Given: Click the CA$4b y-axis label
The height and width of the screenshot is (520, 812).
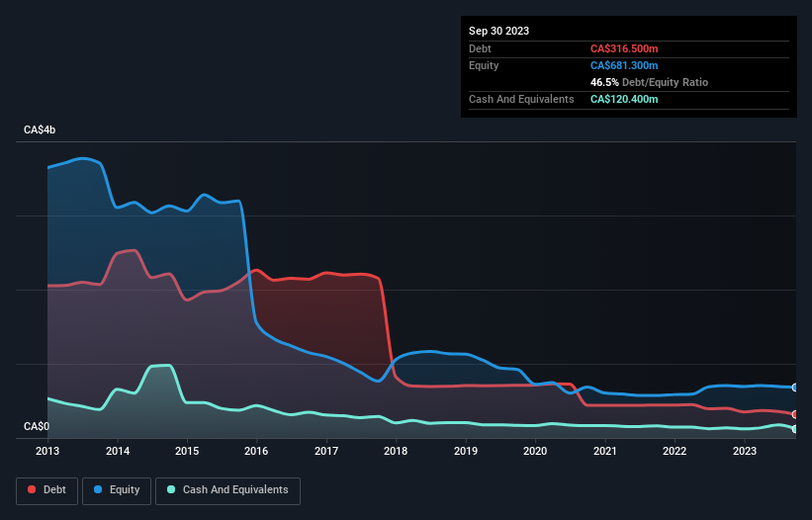Looking at the screenshot, I should (40, 130).
